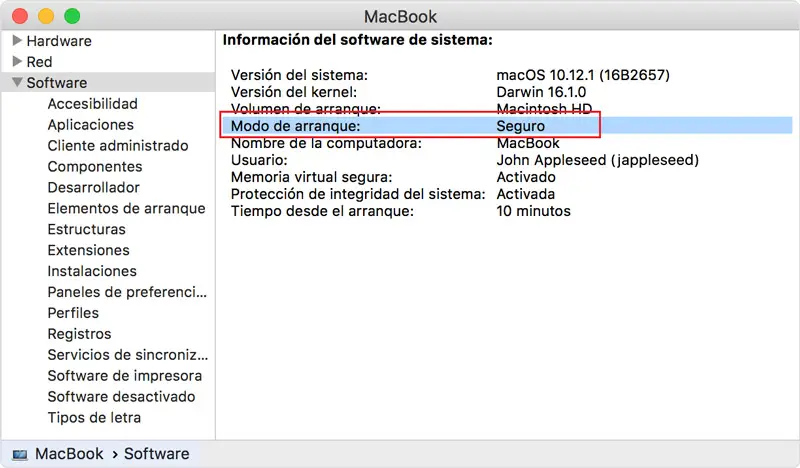
Task: Select Software de impresora
Action: (124, 376)
